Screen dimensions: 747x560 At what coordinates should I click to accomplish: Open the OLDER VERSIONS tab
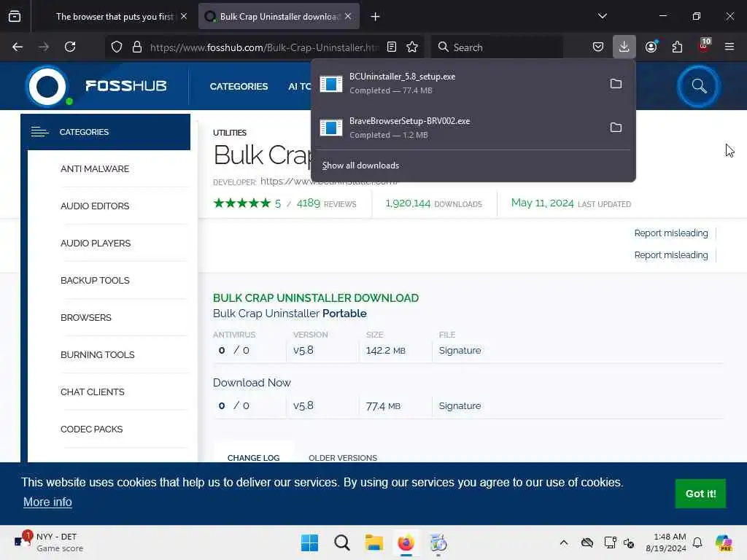point(343,458)
